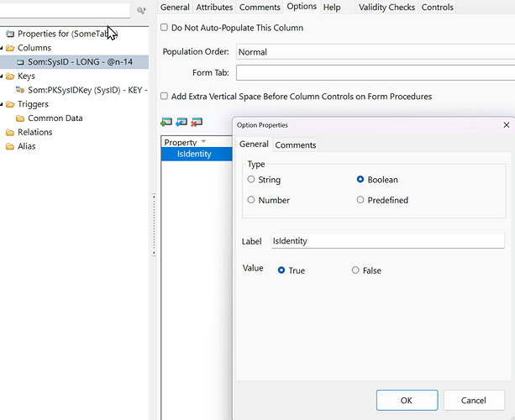This screenshot has width=515, height=420.
Task: Select the Som:PKSysIDKey key icon
Action: (x=21, y=90)
